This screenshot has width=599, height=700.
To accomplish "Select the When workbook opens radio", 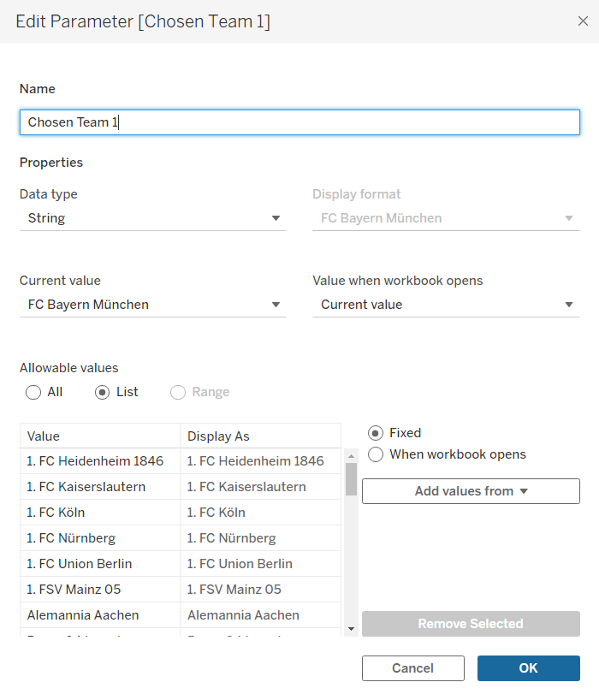I will click(x=376, y=454).
